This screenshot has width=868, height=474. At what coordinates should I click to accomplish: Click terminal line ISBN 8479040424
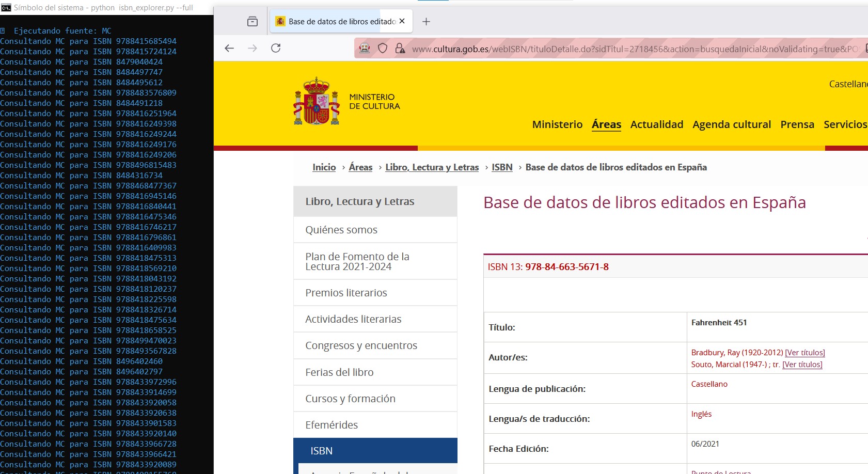82,62
